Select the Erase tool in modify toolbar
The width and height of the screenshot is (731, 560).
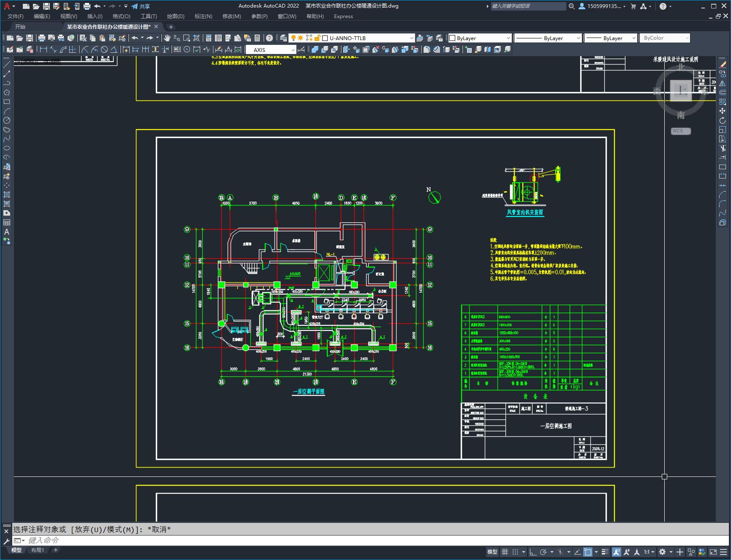click(x=723, y=65)
